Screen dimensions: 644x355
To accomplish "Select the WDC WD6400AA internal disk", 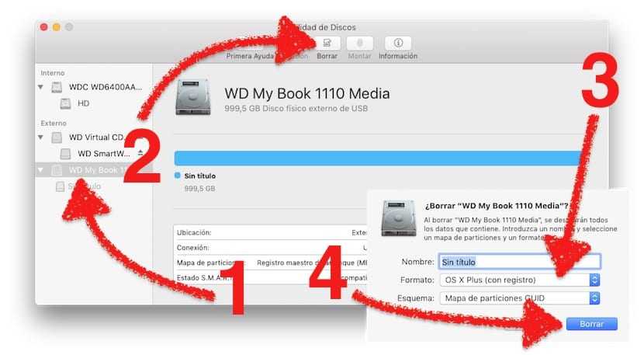I will pos(105,87).
